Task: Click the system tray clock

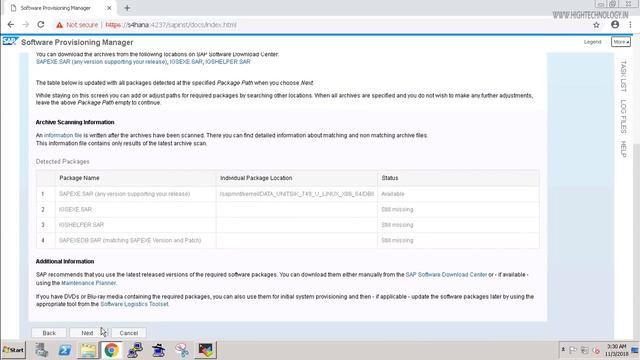Action: pyautogui.click(x=616, y=350)
